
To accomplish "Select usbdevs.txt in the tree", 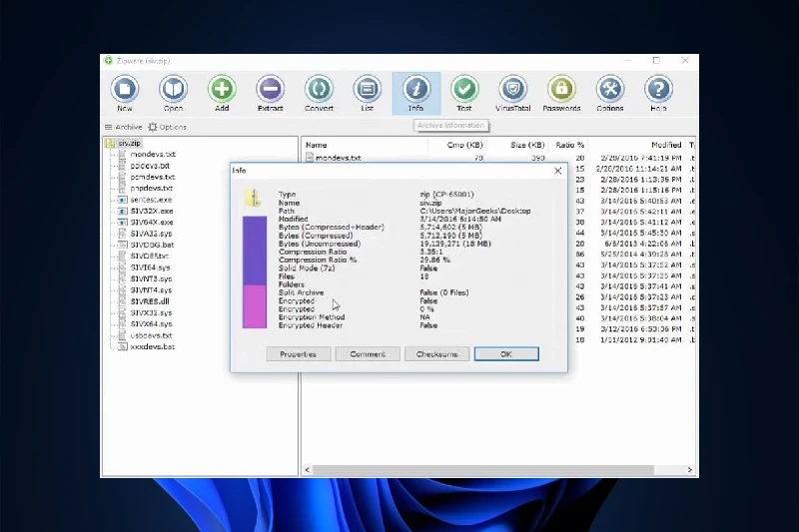I will point(151,335).
